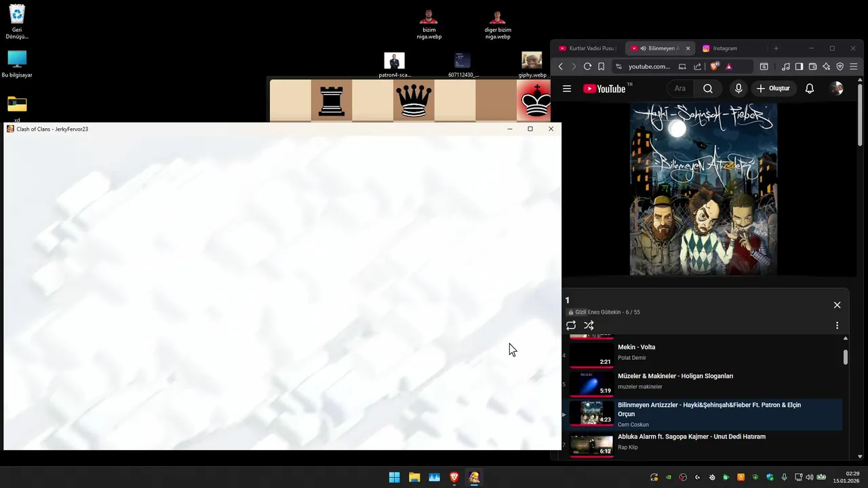Open a new browser tab
The height and width of the screenshot is (488, 868).
pyautogui.click(x=776, y=48)
